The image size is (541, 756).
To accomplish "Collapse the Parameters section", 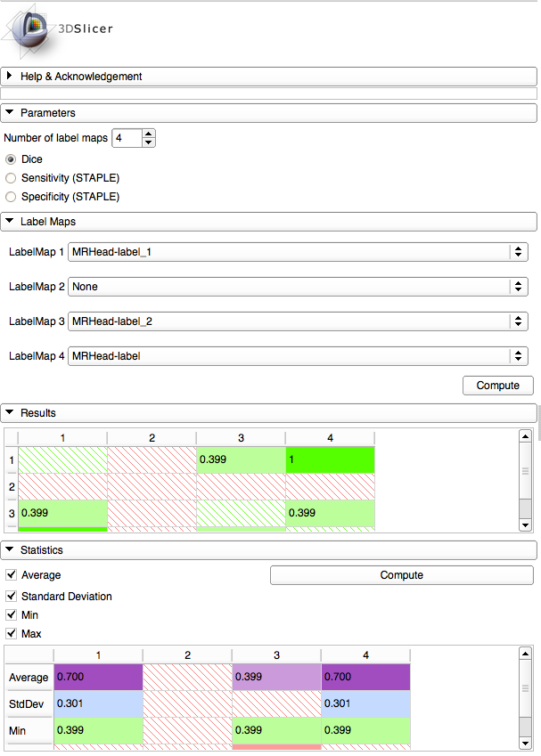I will [x=269, y=113].
